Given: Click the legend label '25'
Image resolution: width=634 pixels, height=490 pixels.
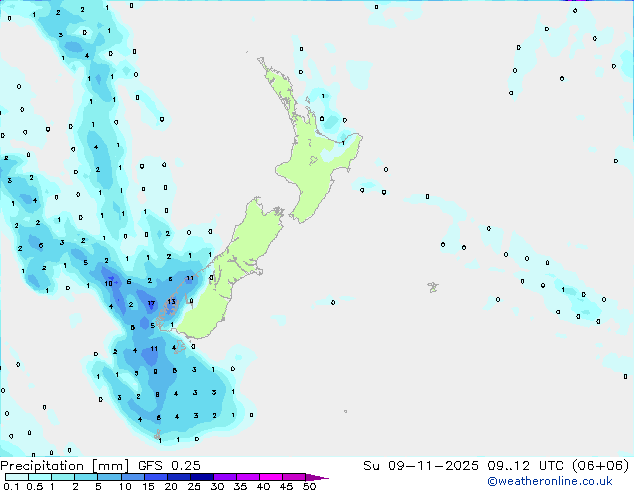Looking at the screenshot, I should (x=194, y=486).
